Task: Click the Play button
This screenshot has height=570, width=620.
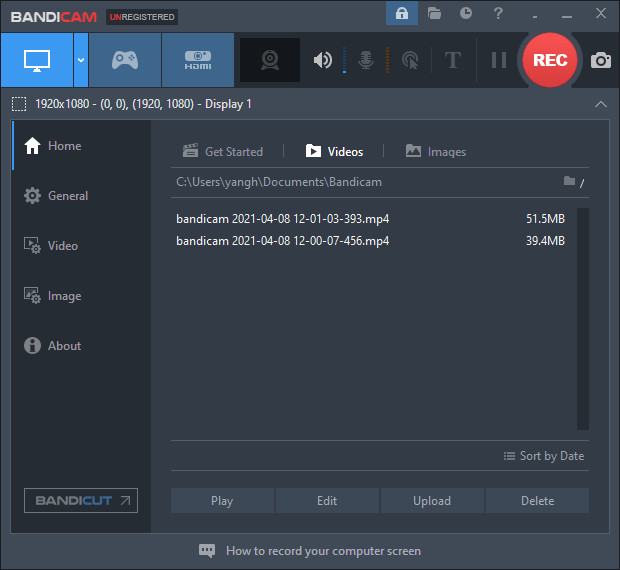Action: coord(222,501)
